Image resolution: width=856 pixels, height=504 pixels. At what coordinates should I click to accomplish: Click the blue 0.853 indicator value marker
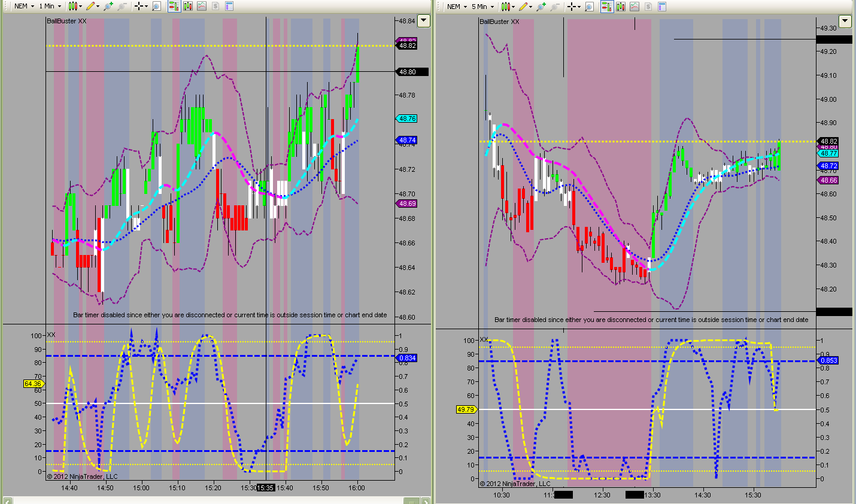click(x=828, y=360)
